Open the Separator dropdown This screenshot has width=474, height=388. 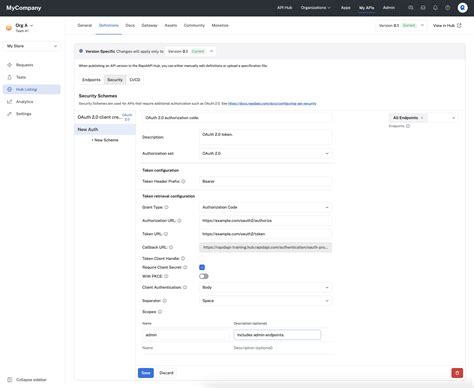click(265, 301)
